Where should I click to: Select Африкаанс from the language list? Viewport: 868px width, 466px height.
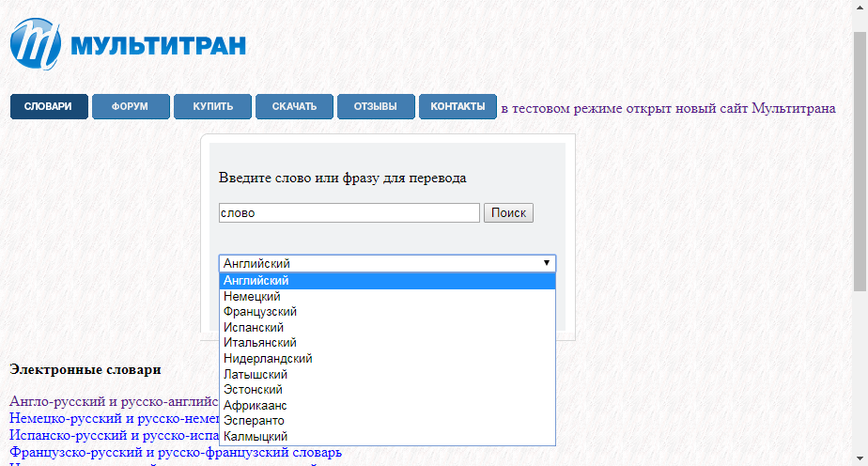coord(387,406)
